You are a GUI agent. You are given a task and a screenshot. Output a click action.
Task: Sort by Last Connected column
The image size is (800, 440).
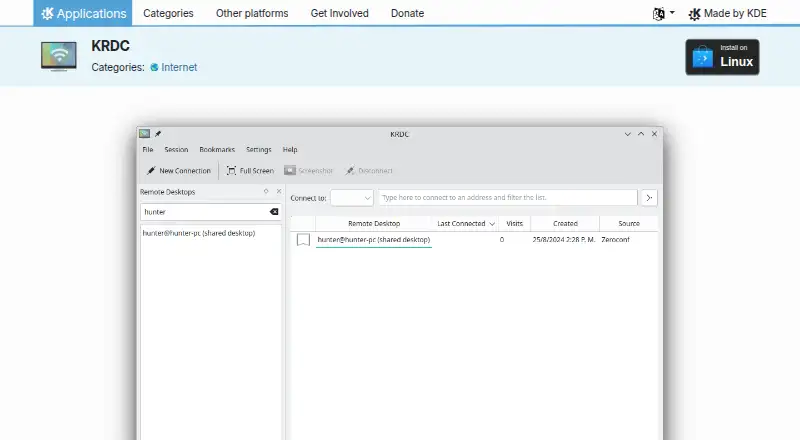[466, 224]
